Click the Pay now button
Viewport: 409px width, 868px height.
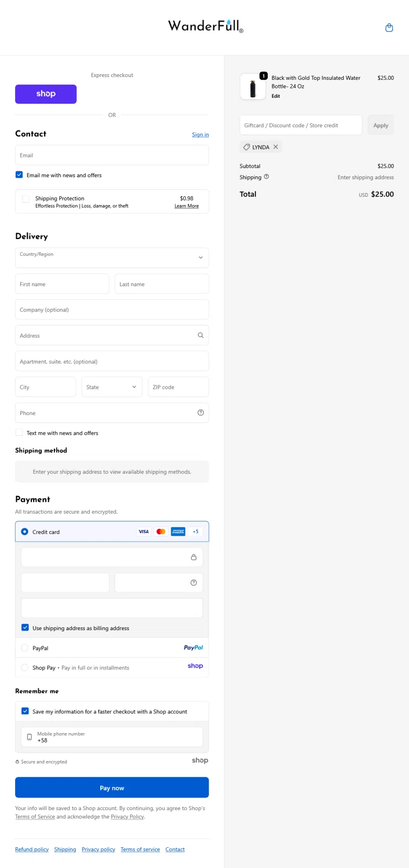[x=112, y=788]
